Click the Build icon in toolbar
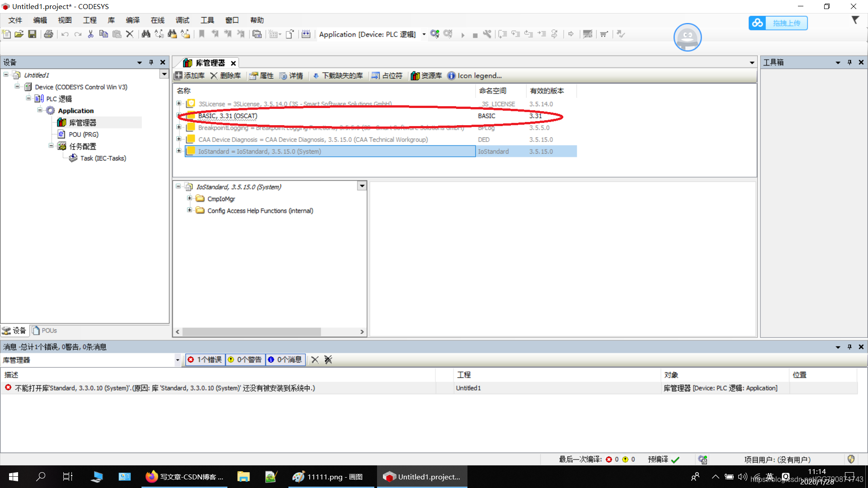868x488 pixels. click(306, 34)
